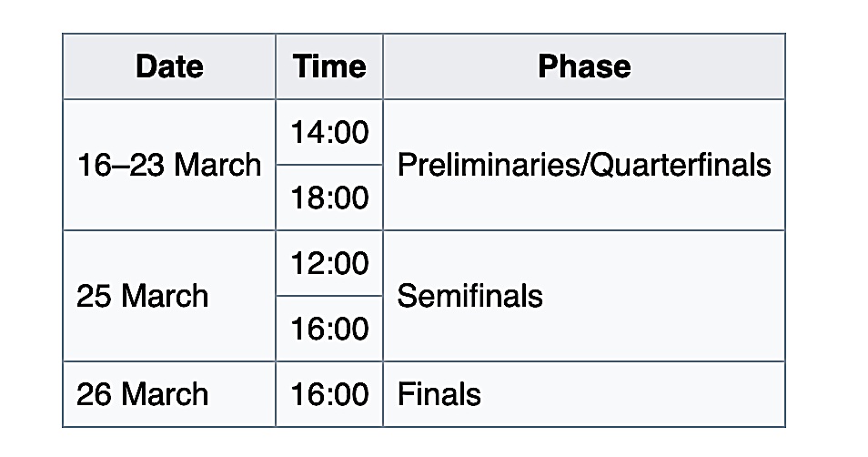Select the 16:00 time in the Semifinals row
The image size is (868, 457).
pos(329,329)
